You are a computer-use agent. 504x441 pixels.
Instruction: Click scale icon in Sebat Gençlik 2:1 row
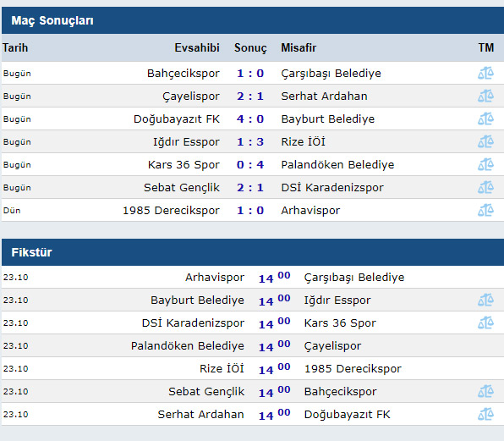(x=485, y=187)
